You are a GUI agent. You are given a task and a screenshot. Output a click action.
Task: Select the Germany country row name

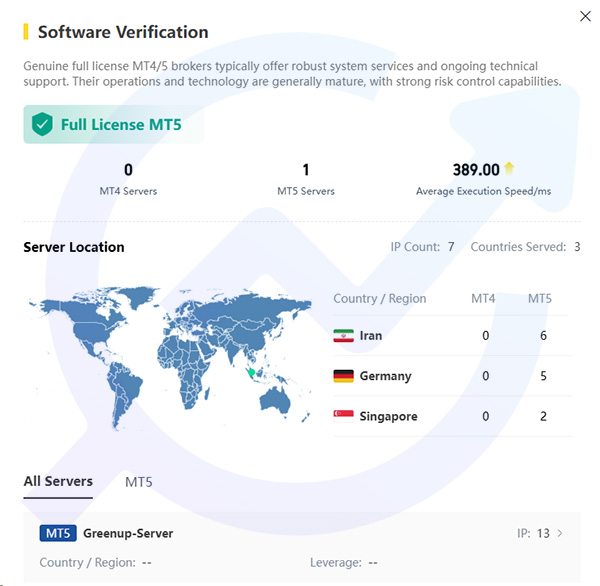pyautogui.click(x=385, y=376)
